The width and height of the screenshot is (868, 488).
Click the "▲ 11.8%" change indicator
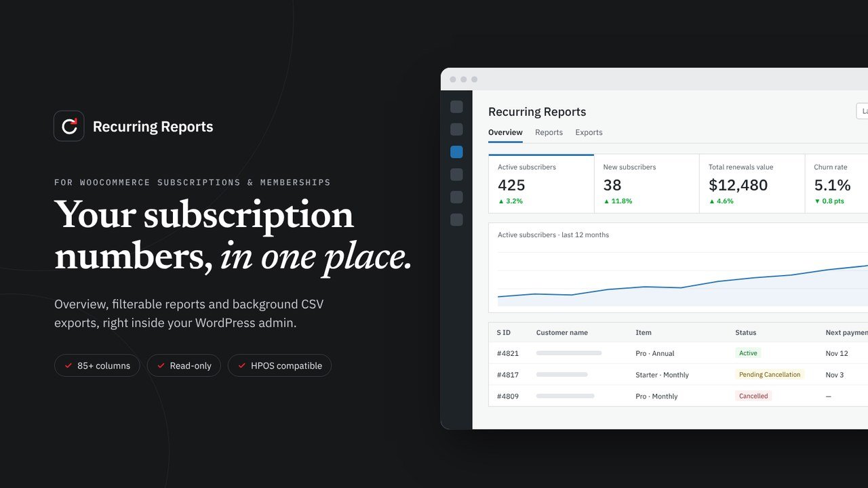(x=618, y=201)
